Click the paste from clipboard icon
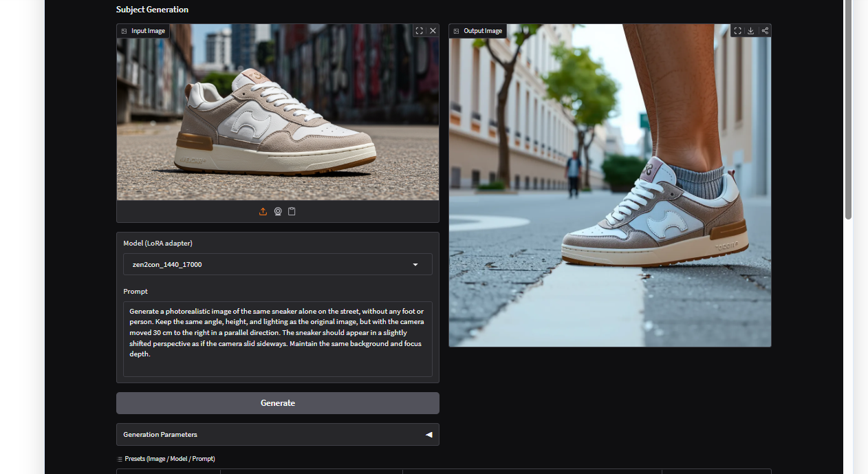This screenshot has height=474, width=868. [x=292, y=212]
